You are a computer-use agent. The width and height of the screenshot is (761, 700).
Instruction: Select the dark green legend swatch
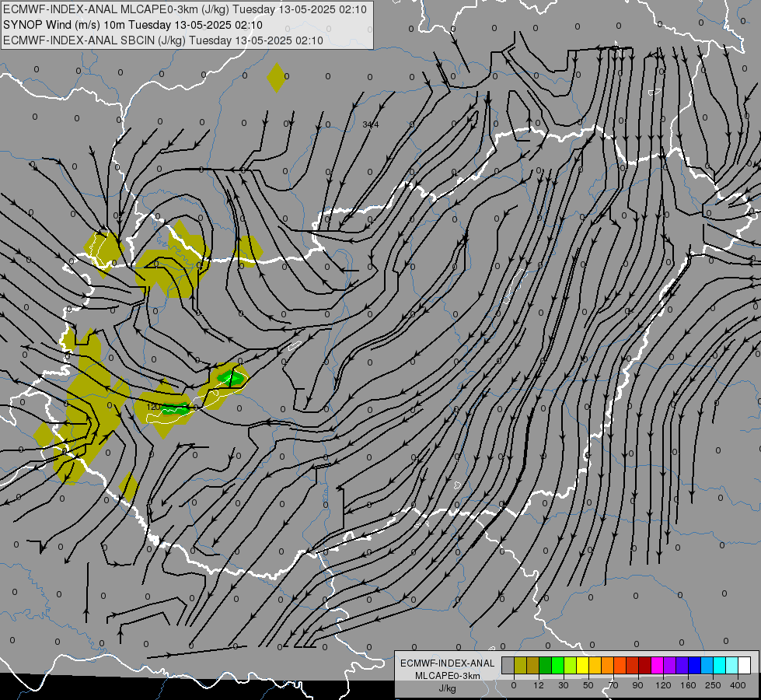[x=546, y=665]
